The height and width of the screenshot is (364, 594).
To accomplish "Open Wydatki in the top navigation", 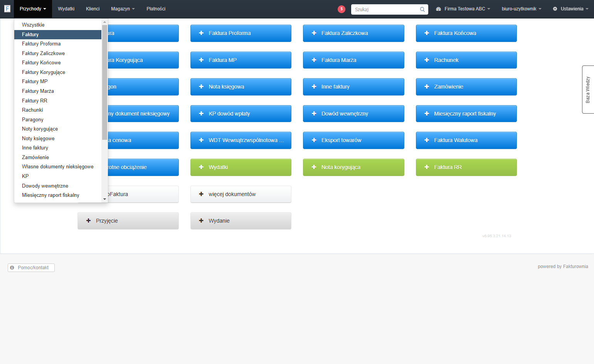I will 66,9.
